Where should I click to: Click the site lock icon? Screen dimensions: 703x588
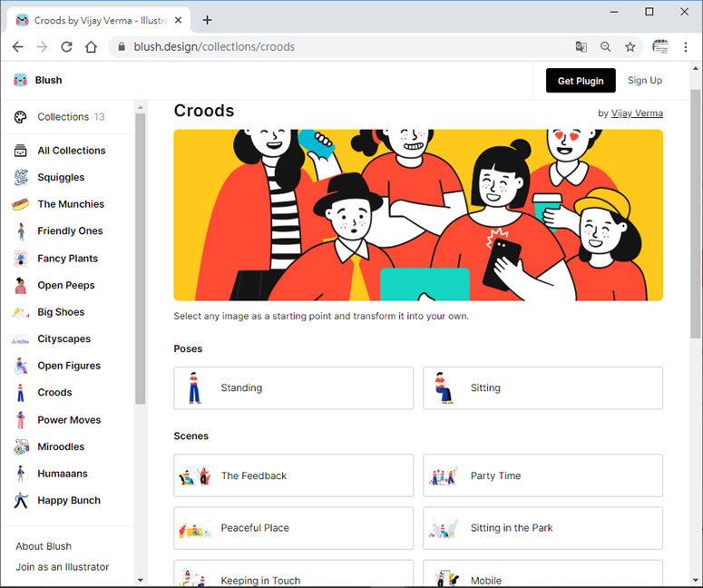click(x=122, y=46)
